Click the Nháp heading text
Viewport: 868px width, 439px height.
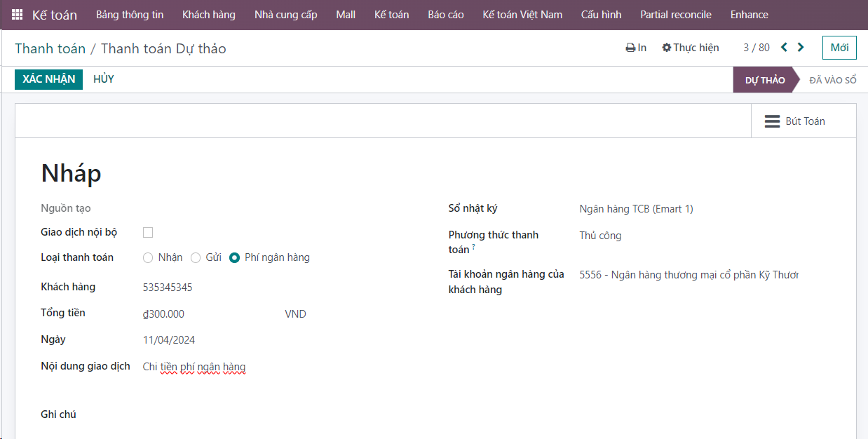pyautogui.click(x=71, y=173)
